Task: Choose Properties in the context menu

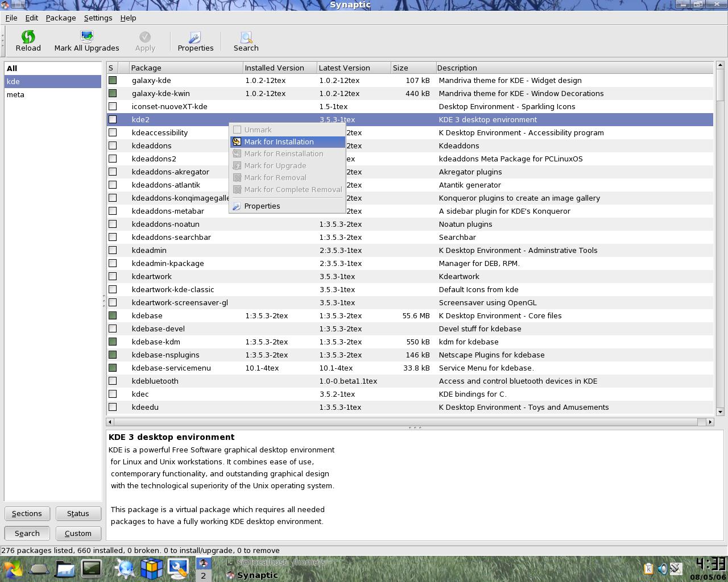Action: 288,206
